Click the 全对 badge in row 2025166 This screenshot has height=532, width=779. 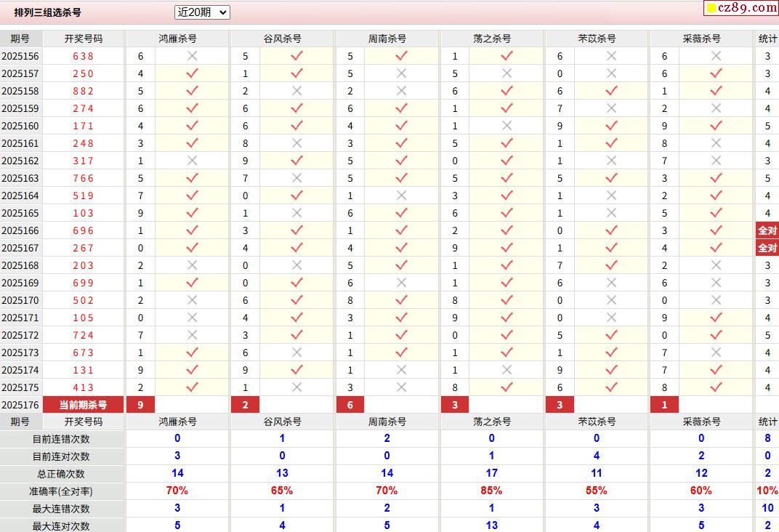(x=767, y=230)
